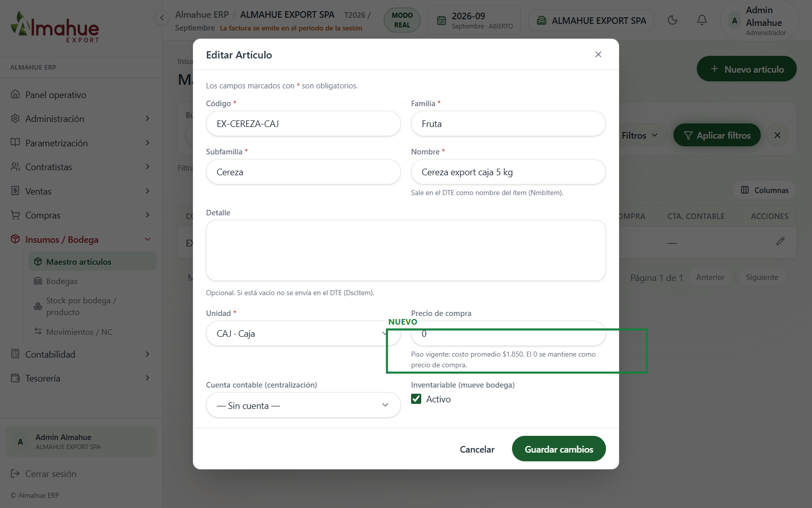
Task: Go to Bodegas submenu item
Action: point(92,281)
